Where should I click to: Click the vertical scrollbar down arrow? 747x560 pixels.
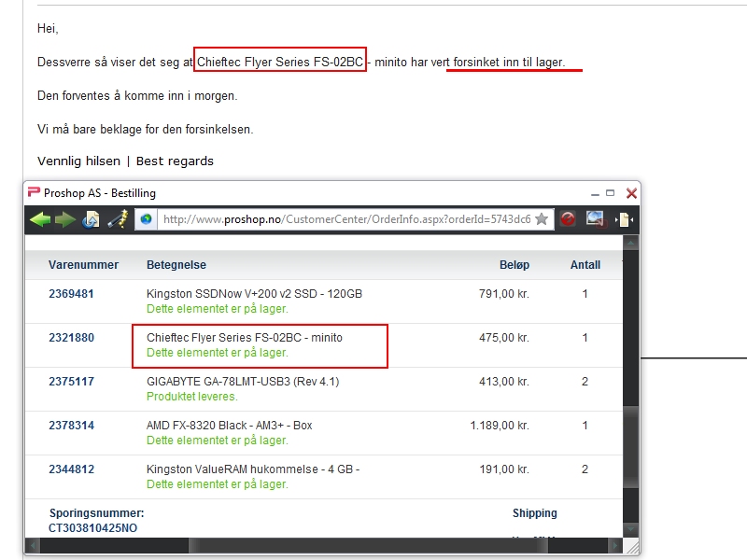630,528
